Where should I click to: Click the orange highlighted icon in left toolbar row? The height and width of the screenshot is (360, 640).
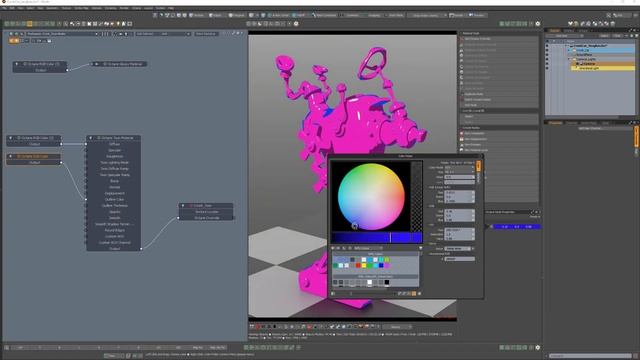click(x=29, y=24)
